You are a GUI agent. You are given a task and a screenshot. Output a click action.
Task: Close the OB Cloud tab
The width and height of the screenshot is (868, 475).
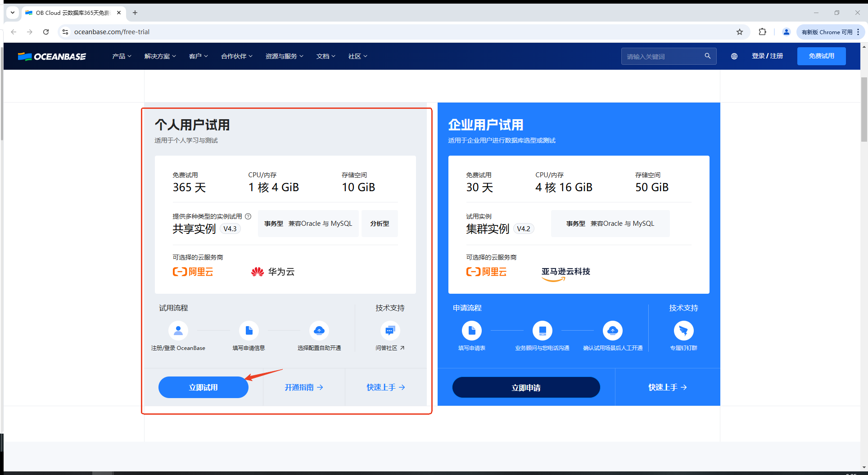(x=119, y=13)
